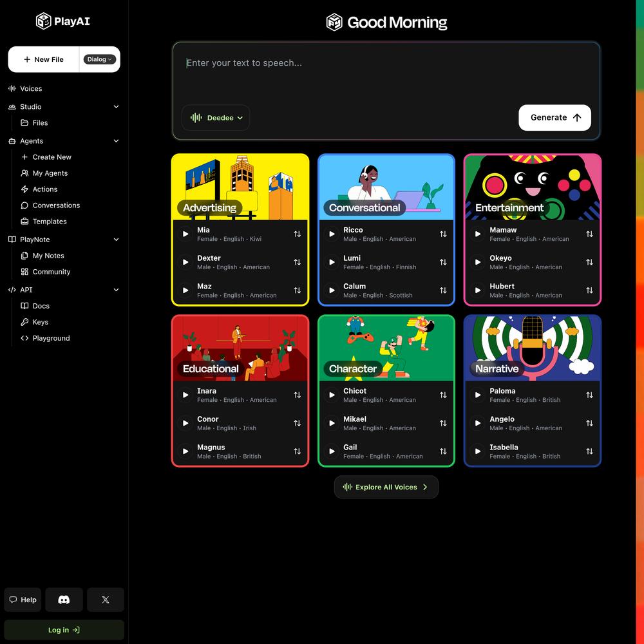Play the Lumi voice sample
The height and width of the screenshot is (644, 644).
[x=332, y=262]
